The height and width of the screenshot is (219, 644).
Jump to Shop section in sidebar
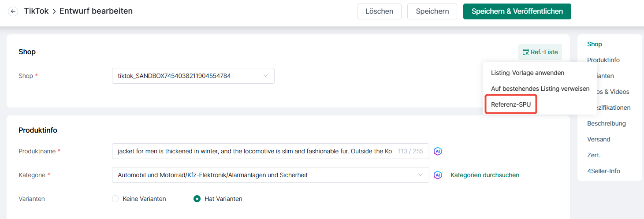(x=595, y=44)
